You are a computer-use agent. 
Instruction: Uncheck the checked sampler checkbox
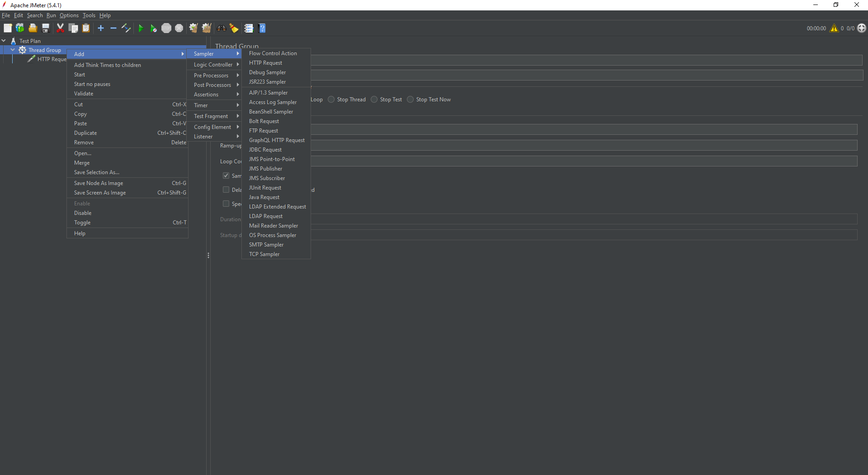226,176
